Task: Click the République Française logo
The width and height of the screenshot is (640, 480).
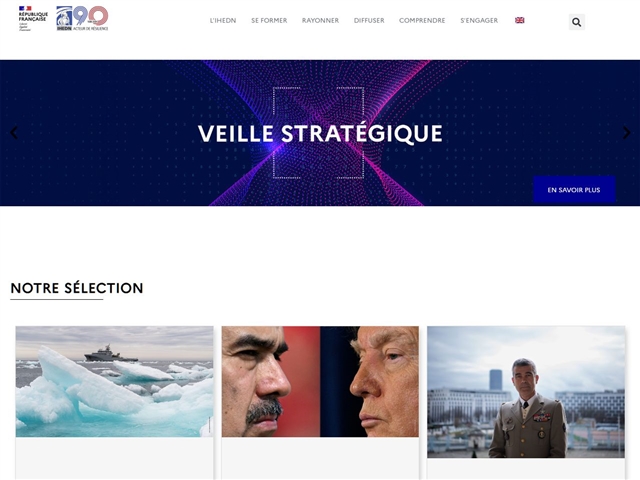Action: (x=33, y=19)
